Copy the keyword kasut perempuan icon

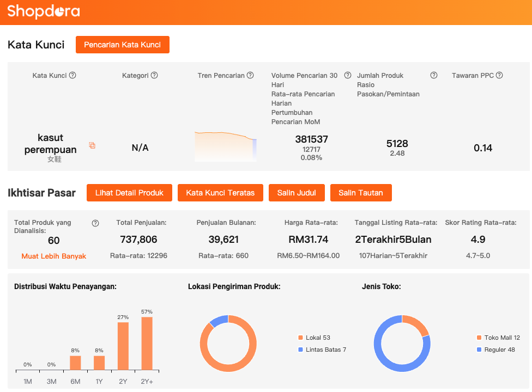click(x=92, y=145)
